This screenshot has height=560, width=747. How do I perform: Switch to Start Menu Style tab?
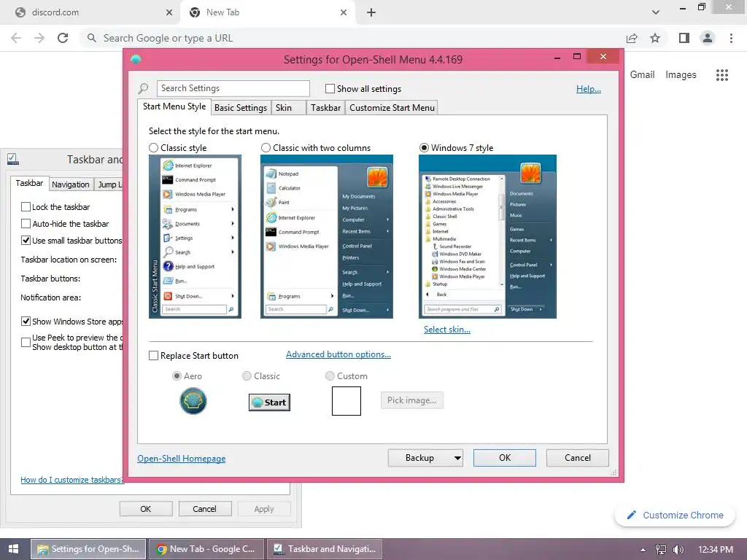click(x=174, y=106)
